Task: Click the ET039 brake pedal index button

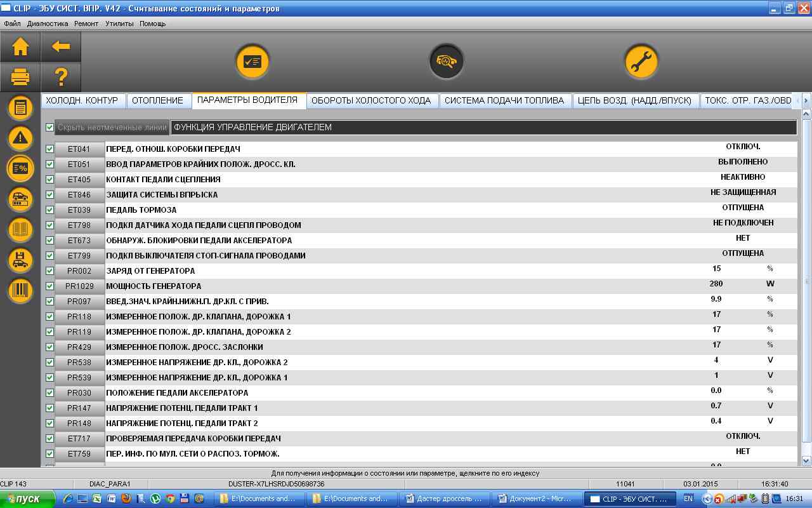Action: coord(79,210)
